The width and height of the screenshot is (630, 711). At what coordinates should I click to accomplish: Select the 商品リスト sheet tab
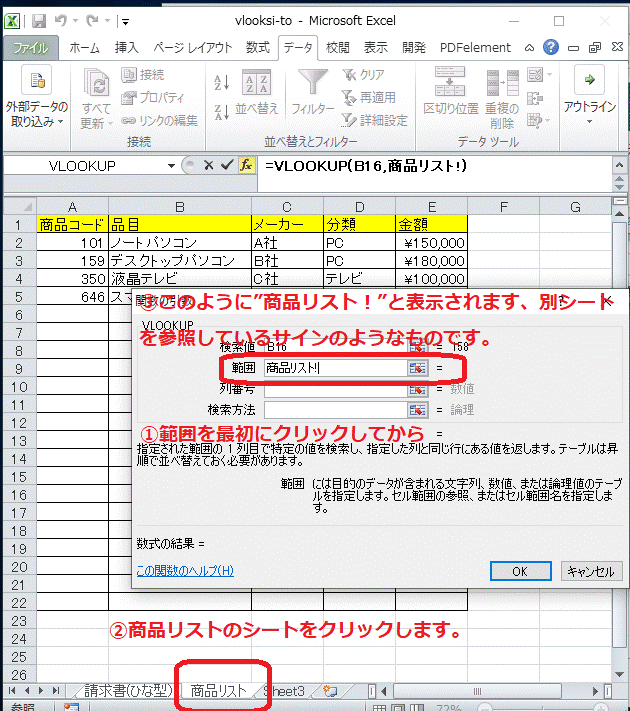click(x=218, y=690)
